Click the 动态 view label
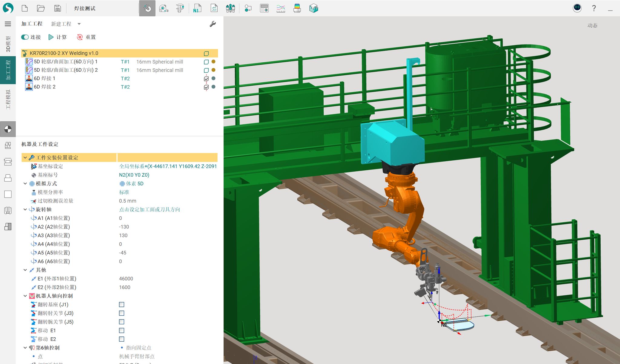The image size is (620, 364). [592, 25]
